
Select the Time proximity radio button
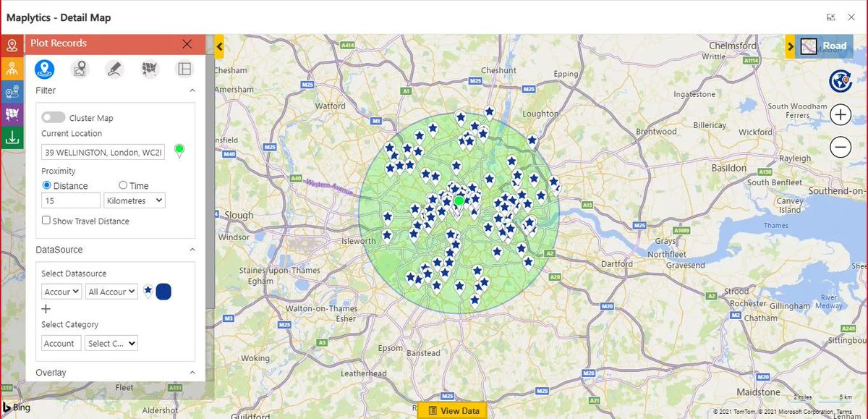123,185
